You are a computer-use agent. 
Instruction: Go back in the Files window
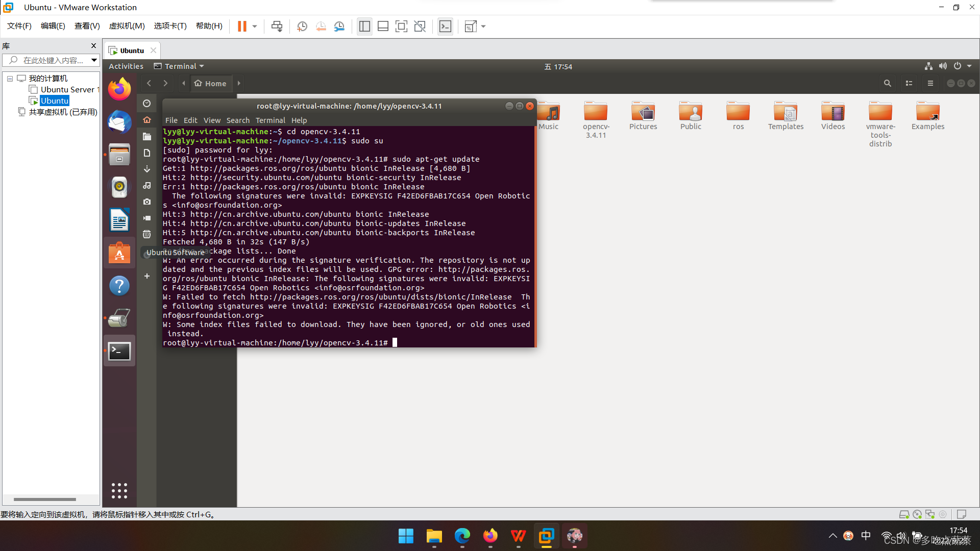point(149,83)
